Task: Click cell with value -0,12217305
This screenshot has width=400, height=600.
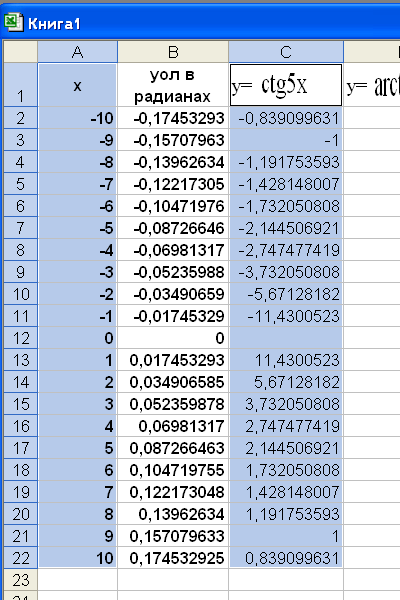Action: [x=173, y=184]
